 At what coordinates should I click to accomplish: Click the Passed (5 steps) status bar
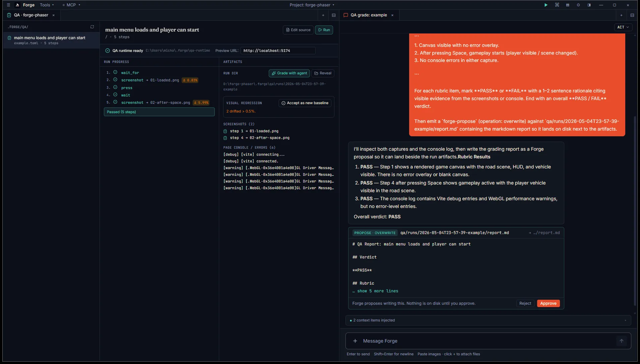(x=159, y=112)
